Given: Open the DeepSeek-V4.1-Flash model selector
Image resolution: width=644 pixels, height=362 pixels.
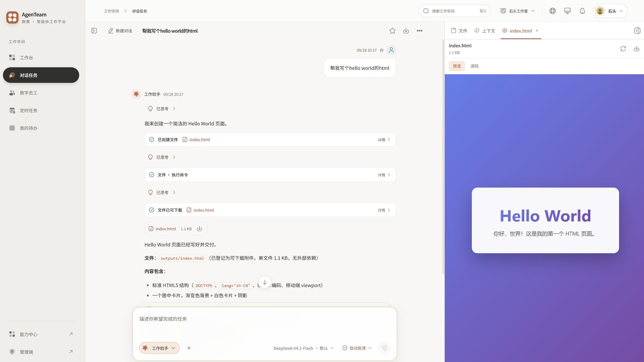Looking at the screenshot, I should tap(303, 348).
